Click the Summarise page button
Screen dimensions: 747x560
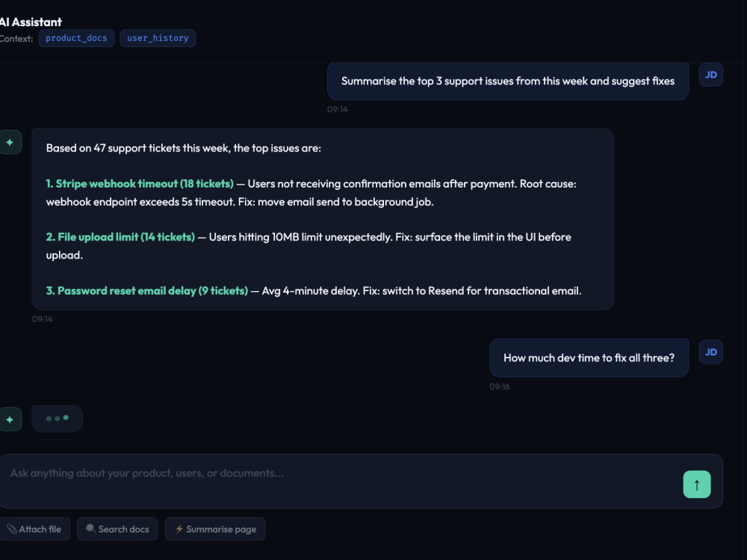(215, 529)
